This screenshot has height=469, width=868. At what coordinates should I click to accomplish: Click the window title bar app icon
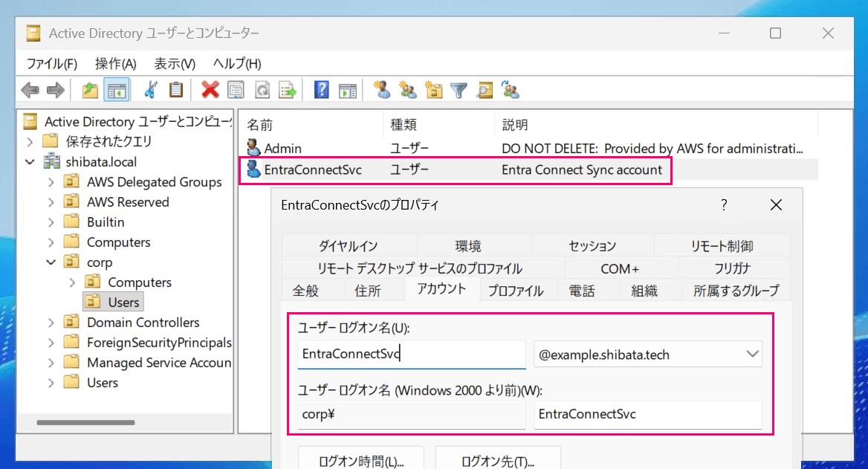point(33,33)
